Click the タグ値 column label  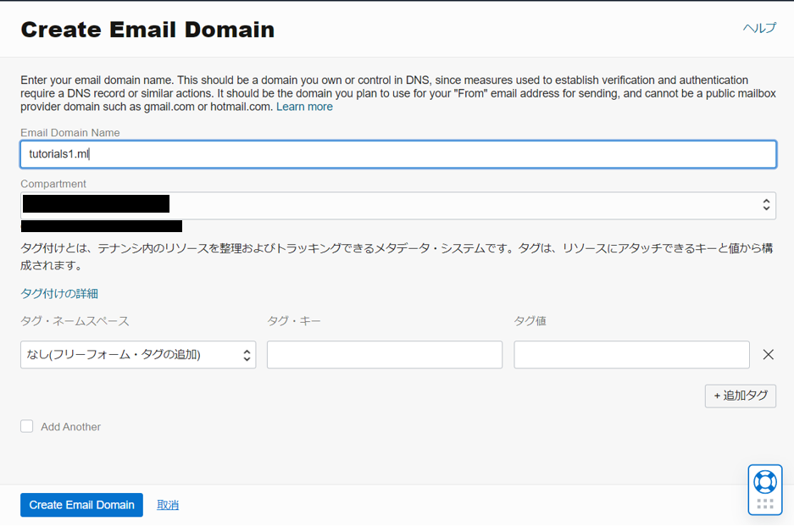point(530,321)
